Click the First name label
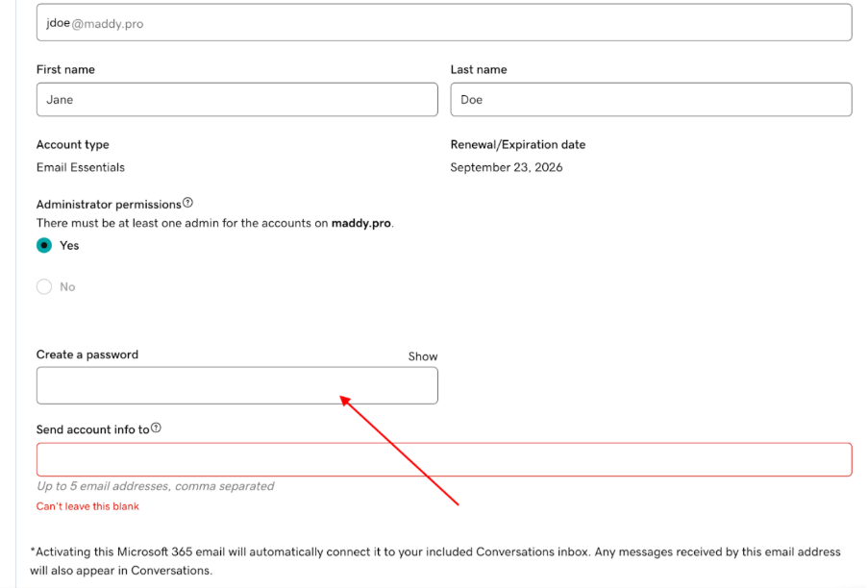 (65, 70)
